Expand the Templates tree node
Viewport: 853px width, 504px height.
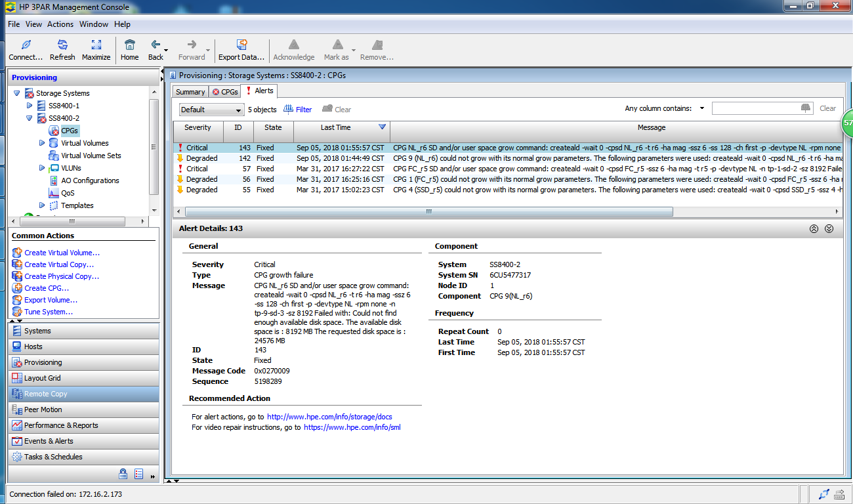(x=42, y=205)
